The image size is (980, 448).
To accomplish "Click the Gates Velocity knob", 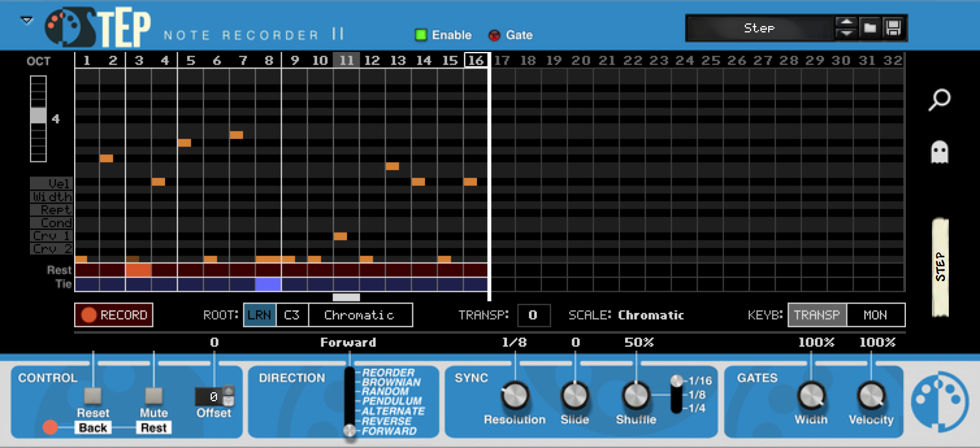I will [x=871, y=395].
